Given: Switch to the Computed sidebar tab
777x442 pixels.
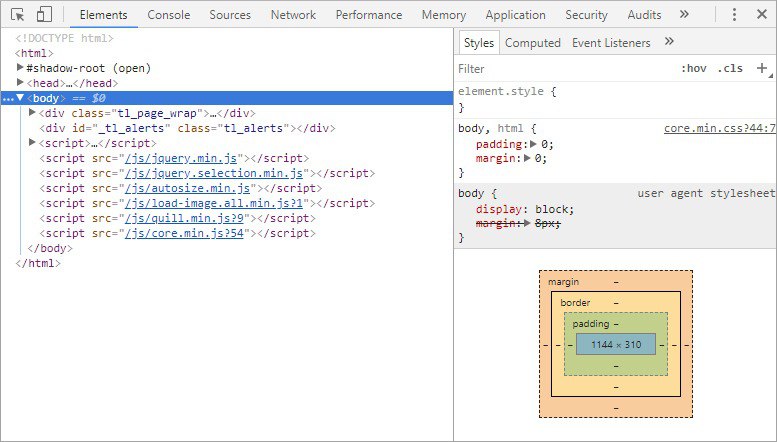Looking at the screenshot, I should tap(533, 43).
